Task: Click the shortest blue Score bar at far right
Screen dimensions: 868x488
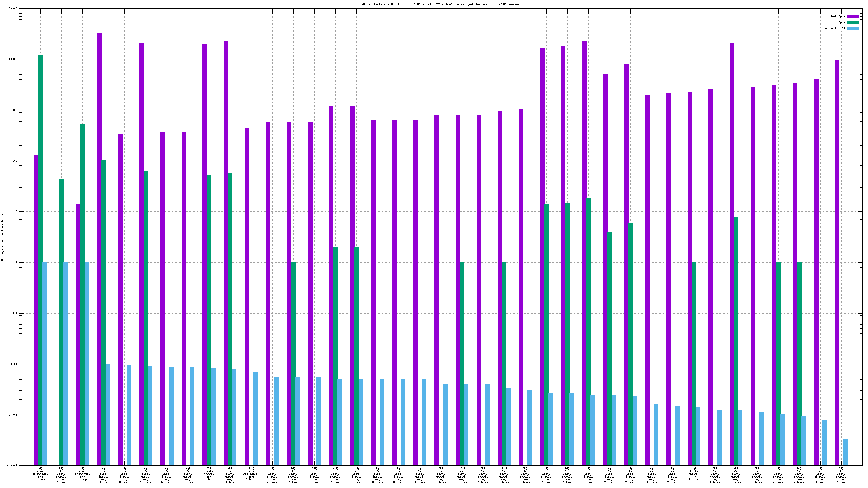Action: click(845, 452)
